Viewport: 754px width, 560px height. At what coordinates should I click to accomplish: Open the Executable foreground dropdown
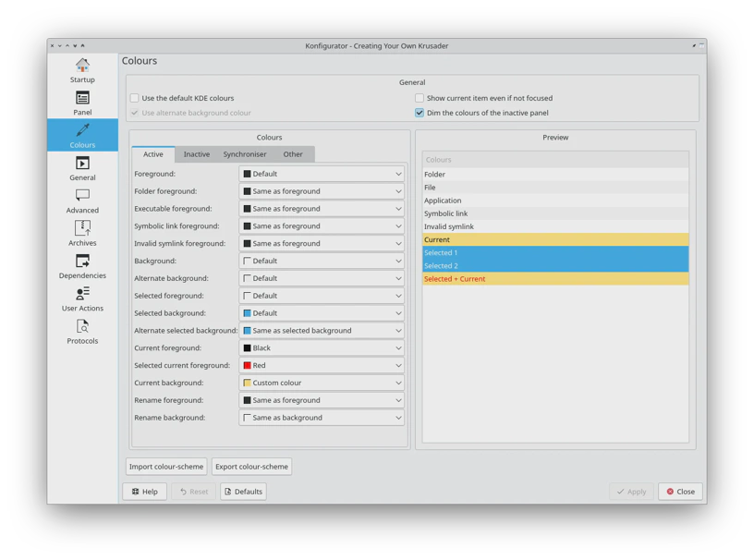(322, 208)
